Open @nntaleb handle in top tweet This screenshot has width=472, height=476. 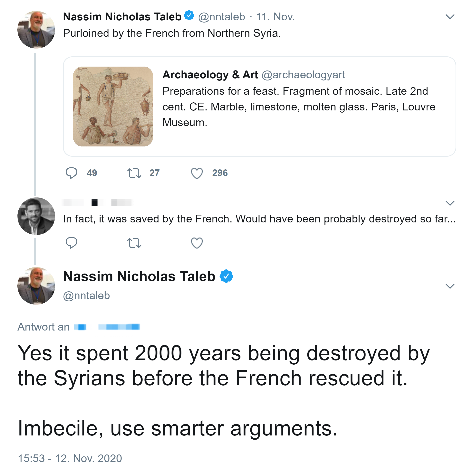coord(222,17)
